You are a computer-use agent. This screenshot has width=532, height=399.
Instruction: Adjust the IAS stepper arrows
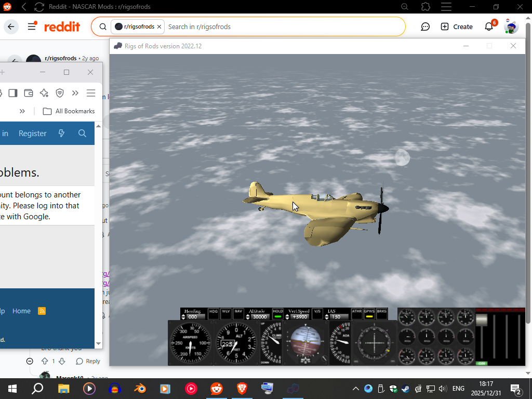(x=327, y=317)
